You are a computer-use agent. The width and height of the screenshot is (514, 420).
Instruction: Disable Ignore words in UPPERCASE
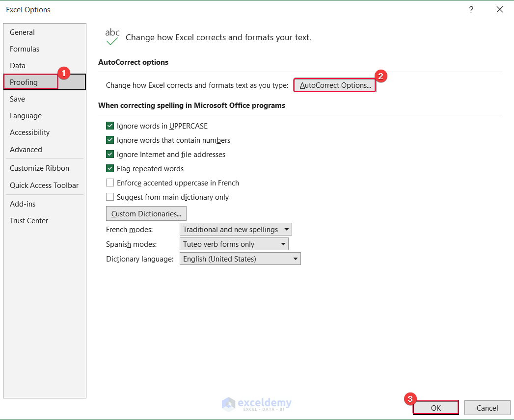(x=110, y=126)
